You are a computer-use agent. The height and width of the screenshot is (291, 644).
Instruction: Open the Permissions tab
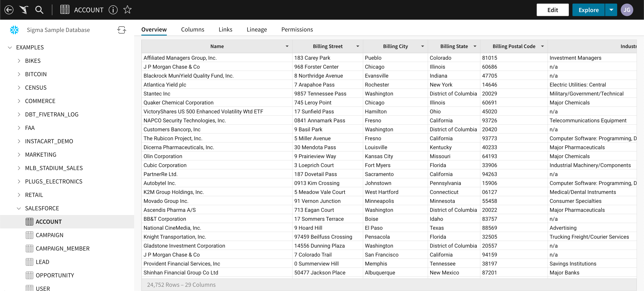point(297,30)
